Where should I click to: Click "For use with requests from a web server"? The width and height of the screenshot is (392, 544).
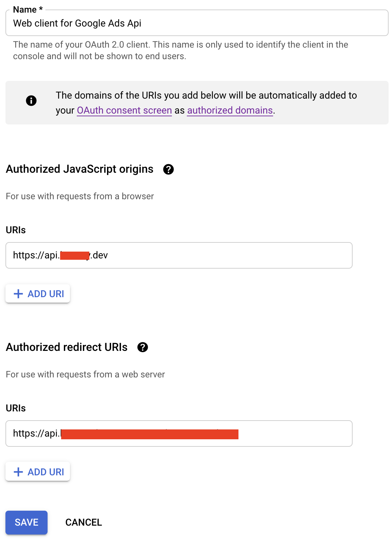coord(85,374)
